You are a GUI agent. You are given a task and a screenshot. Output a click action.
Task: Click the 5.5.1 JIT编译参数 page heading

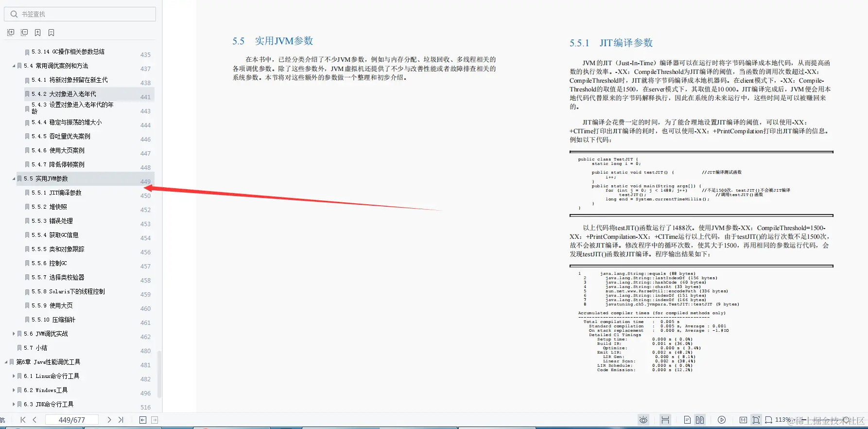(x=611, y=43)
